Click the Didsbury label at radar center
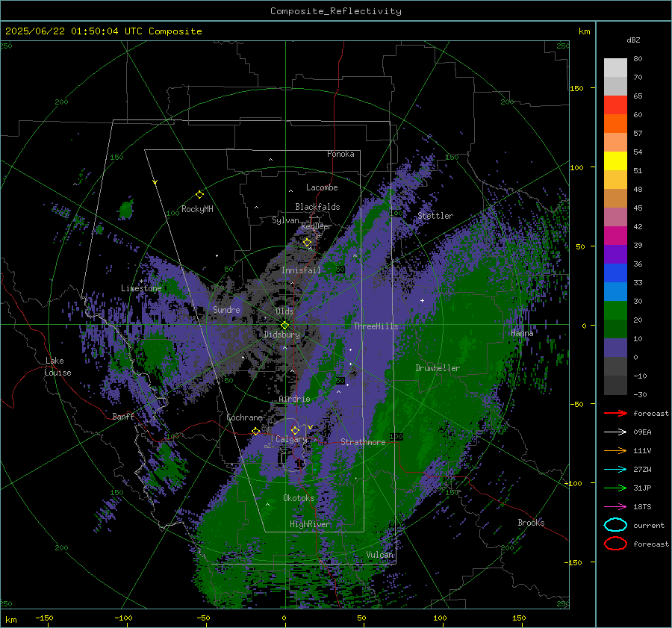Image resolution: width=672 pixels, height=628 pixels. click(281, 335)
